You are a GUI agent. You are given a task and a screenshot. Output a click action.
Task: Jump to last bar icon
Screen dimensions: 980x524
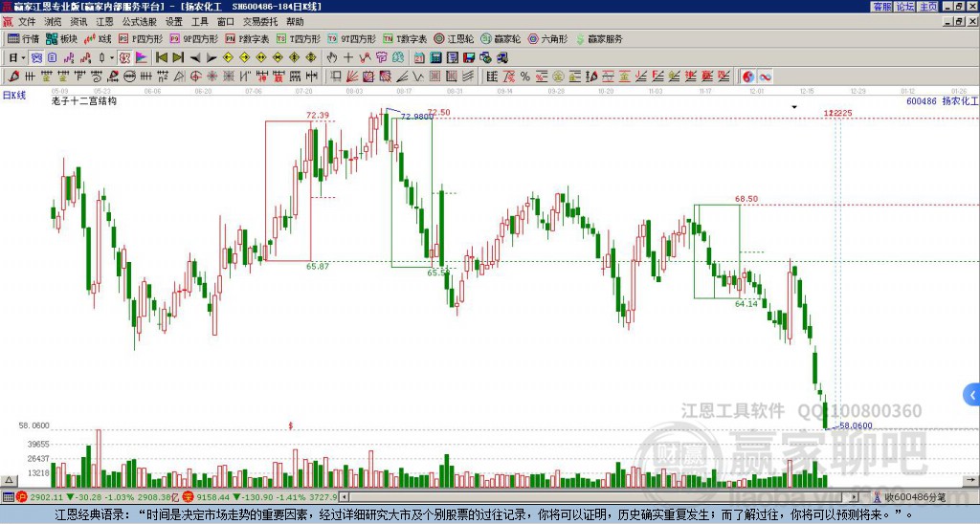178,57
